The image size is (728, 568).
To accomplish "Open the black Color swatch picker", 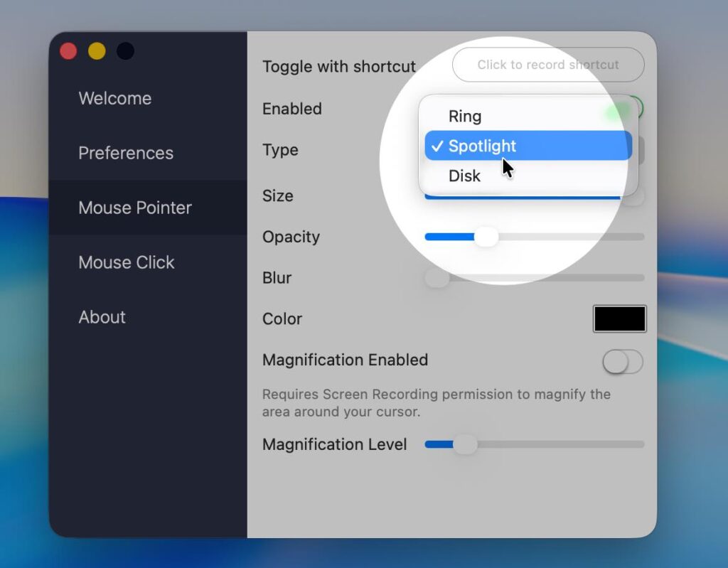I will coord(619,319).
